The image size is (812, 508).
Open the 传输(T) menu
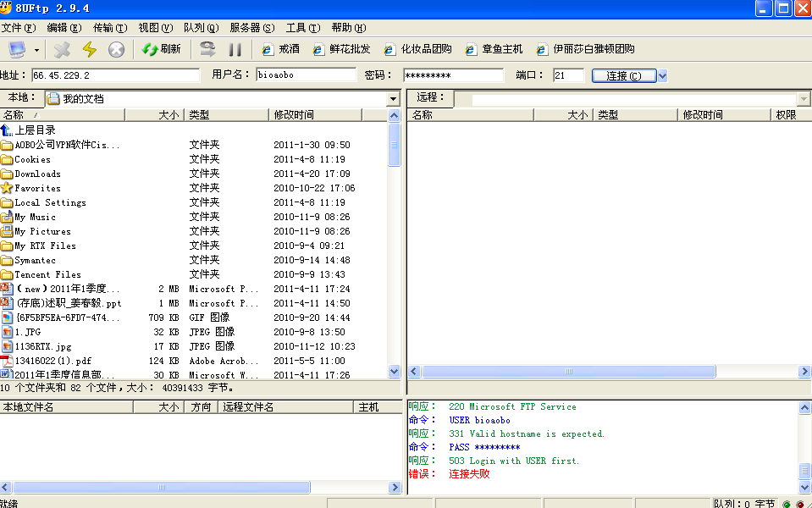(x=110, y=27)
